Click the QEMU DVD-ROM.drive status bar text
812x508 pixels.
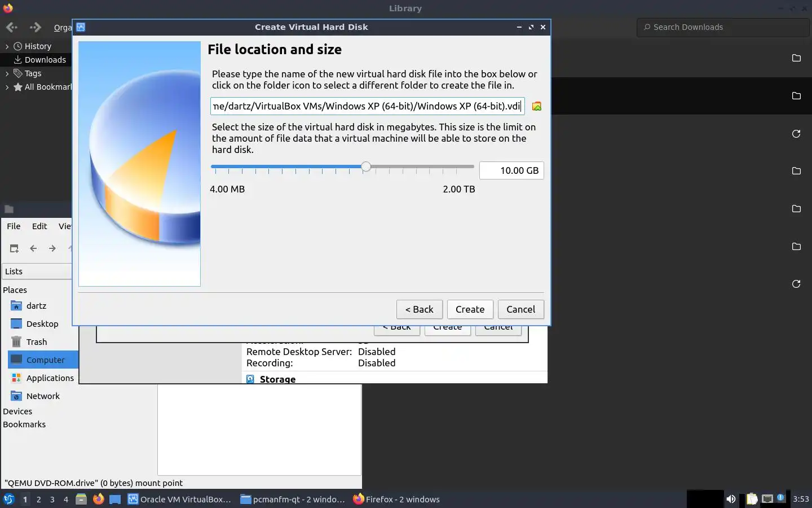coord(94,483)
